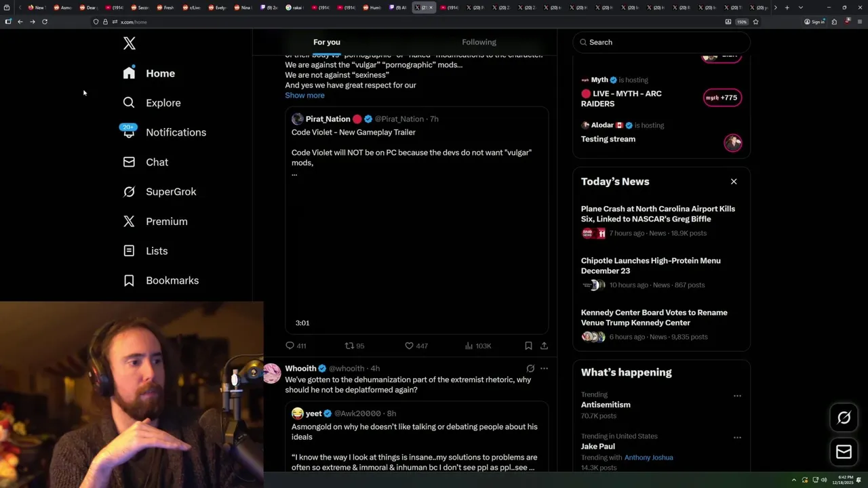Open SuperGrok in the sidebar
The image size is (868, 488).
[159, 192]
